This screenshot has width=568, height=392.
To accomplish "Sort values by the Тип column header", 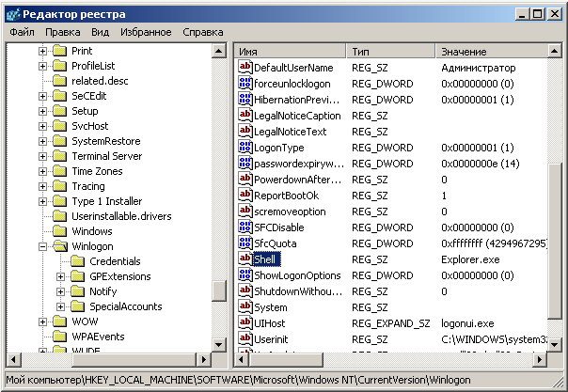I will tap(391, 52).
